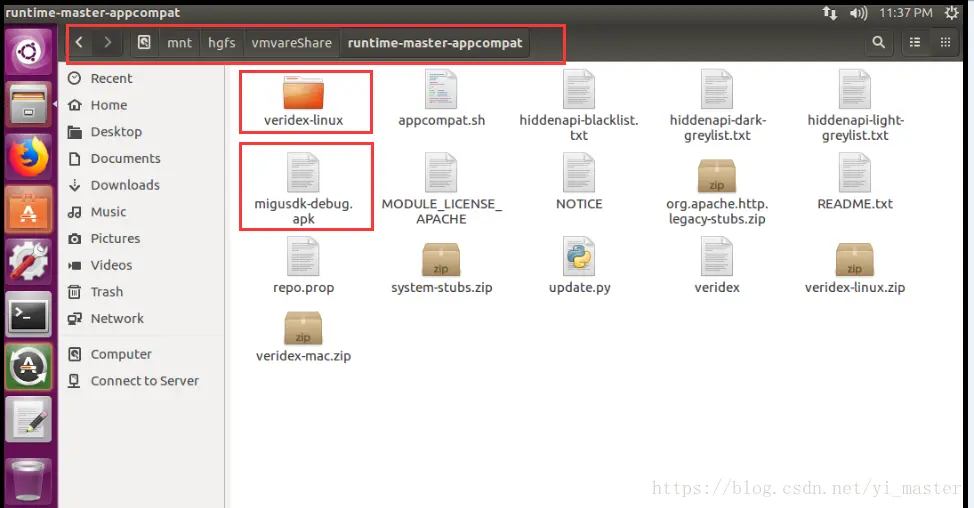
Task: Open the sound volume indicator
Action: pyautogui.click(x=858, y=12)
